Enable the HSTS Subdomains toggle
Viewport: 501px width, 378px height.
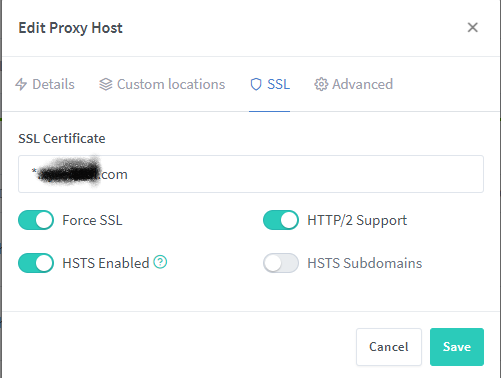[x=281, y=263]
